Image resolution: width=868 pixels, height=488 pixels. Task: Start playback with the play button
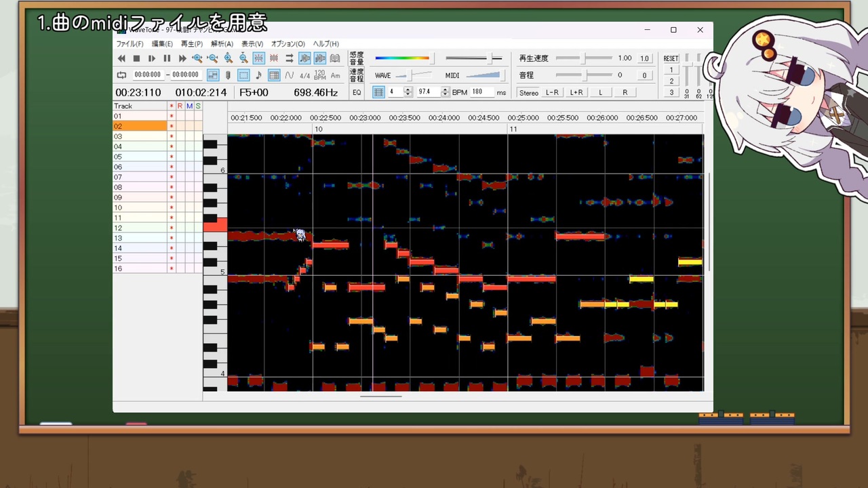tap(152, 59)
